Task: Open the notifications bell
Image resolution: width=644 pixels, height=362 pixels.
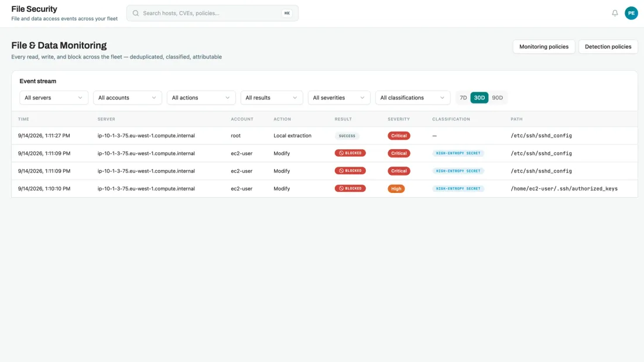Action: 615,13
